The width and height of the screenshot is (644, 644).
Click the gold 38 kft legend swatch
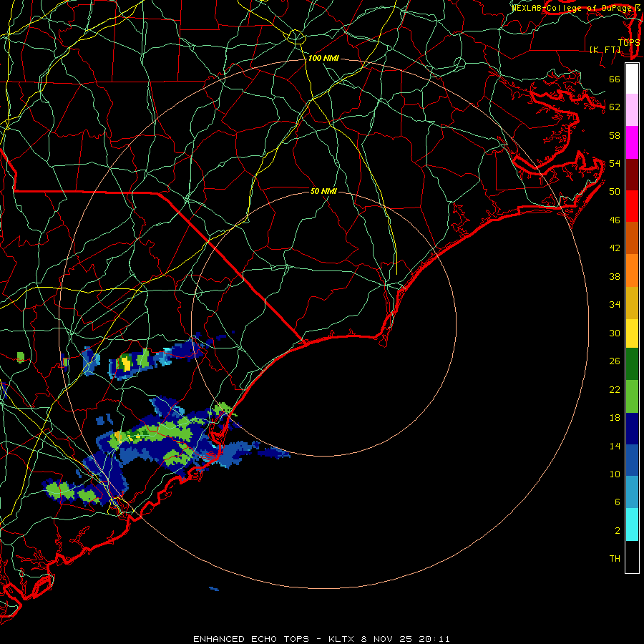click(x=632, y=302)
